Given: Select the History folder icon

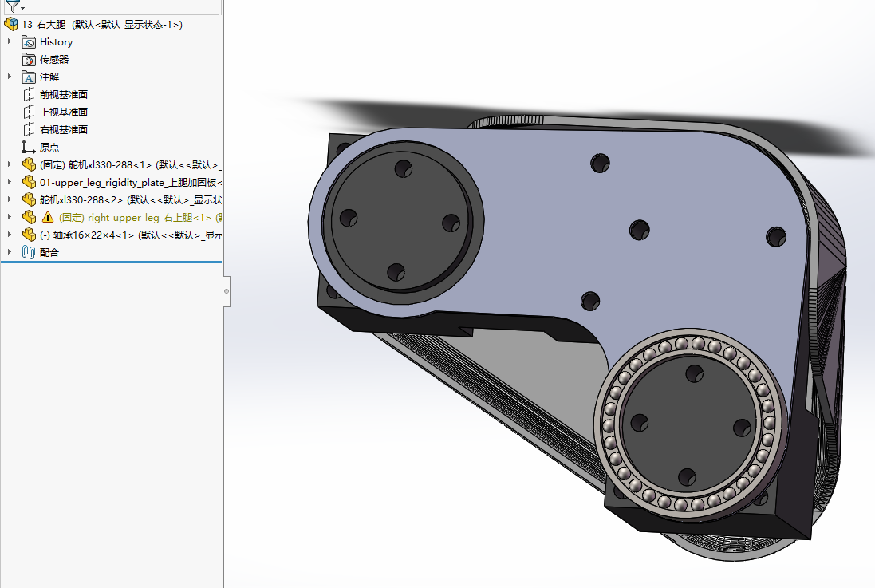Looking at the screenshot, I should tap(29, 41).
